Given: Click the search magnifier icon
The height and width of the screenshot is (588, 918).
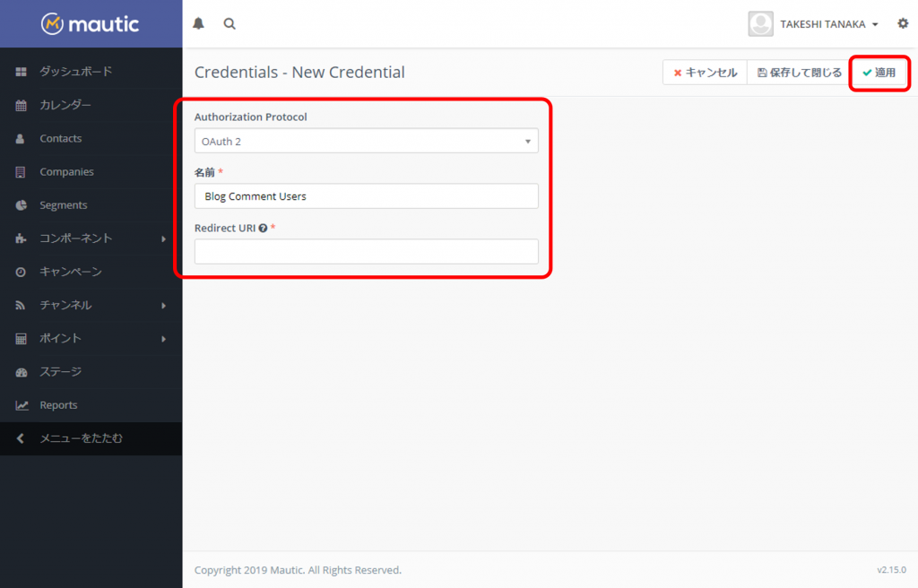Looking at the screenshot, I should (229, 24).
